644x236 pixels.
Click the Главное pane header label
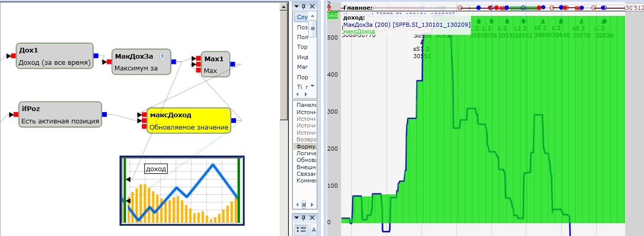[x=357, y=8]
